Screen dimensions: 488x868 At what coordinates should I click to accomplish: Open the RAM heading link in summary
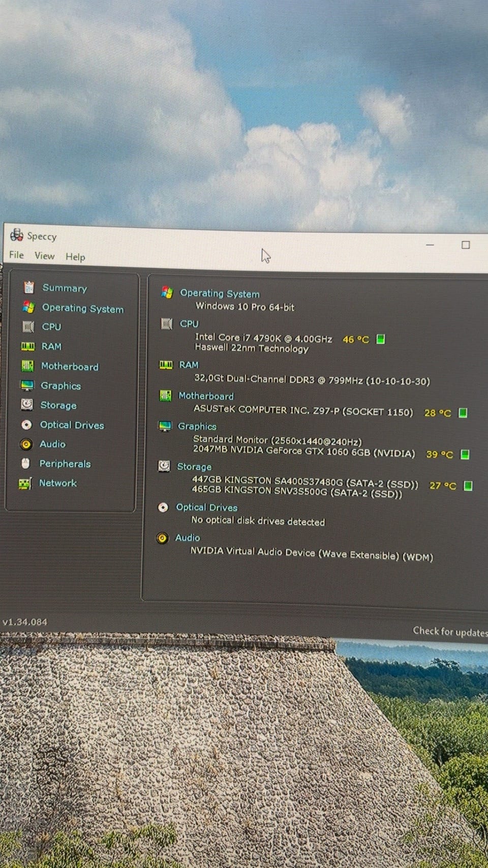coord(189,365)
